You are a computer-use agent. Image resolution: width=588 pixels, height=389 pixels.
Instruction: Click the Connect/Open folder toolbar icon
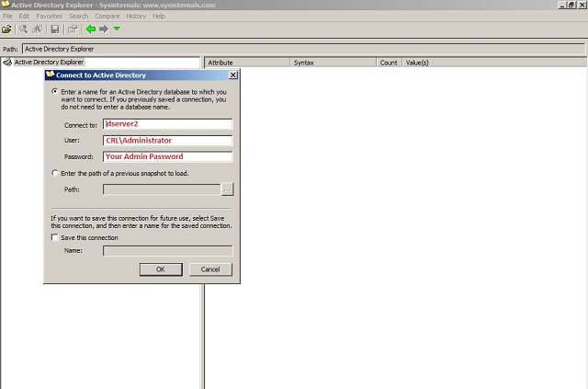6,29
